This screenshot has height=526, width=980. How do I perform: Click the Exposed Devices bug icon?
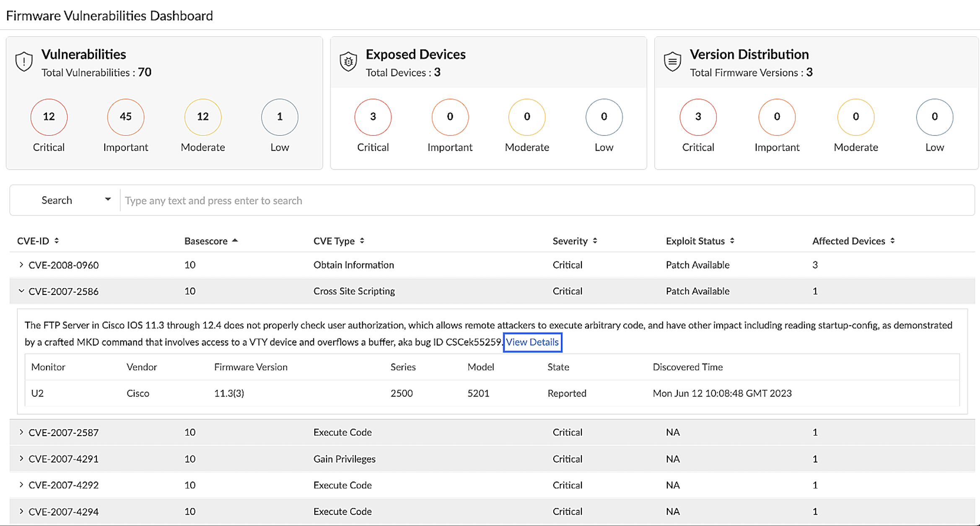point(348,62)
